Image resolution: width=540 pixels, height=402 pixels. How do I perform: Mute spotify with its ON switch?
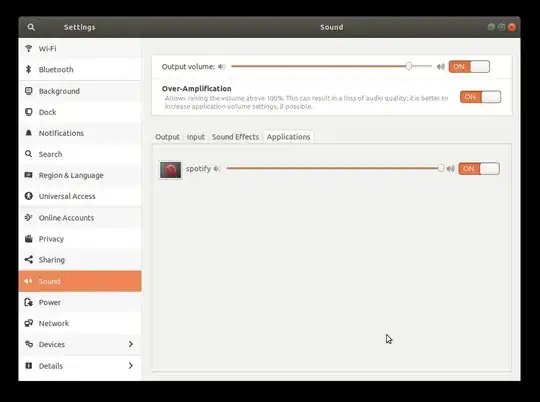479,169
